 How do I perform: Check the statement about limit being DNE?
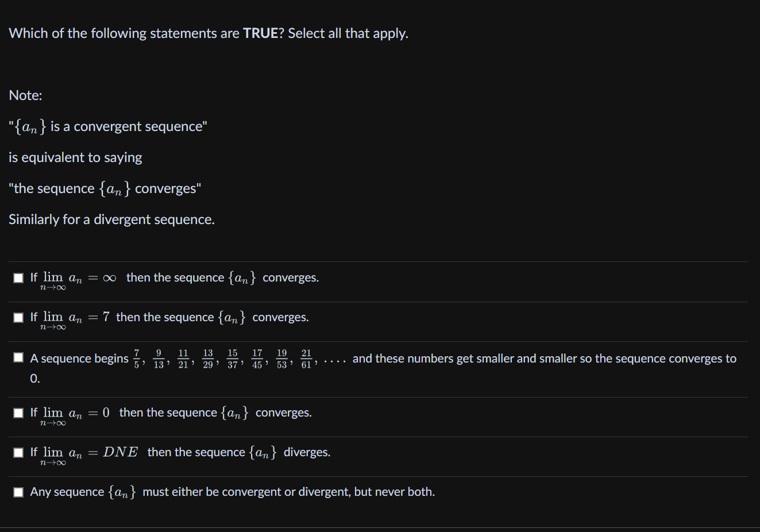click(x=18, y=452)
